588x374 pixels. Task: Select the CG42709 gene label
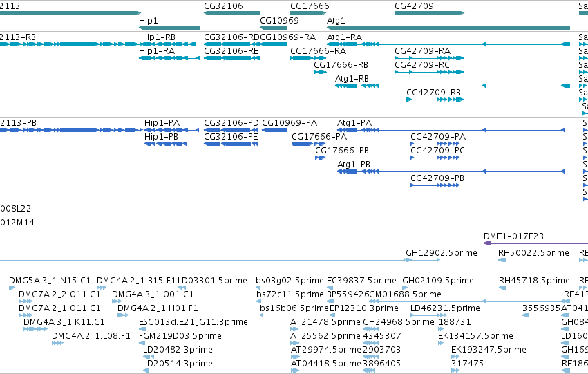point(414,6)
